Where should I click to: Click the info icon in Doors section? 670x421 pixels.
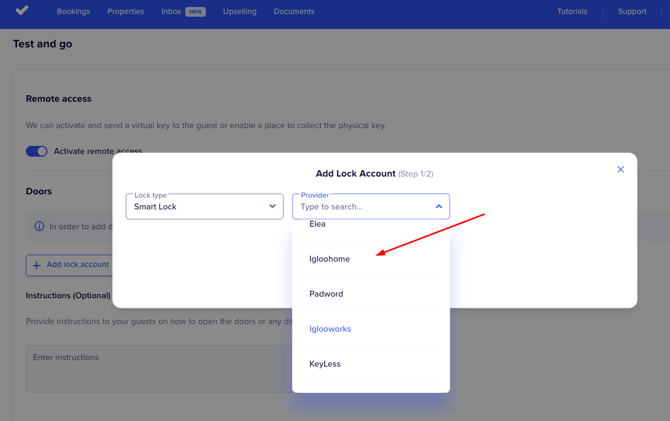pyautogui.click(x=39, y=227)
